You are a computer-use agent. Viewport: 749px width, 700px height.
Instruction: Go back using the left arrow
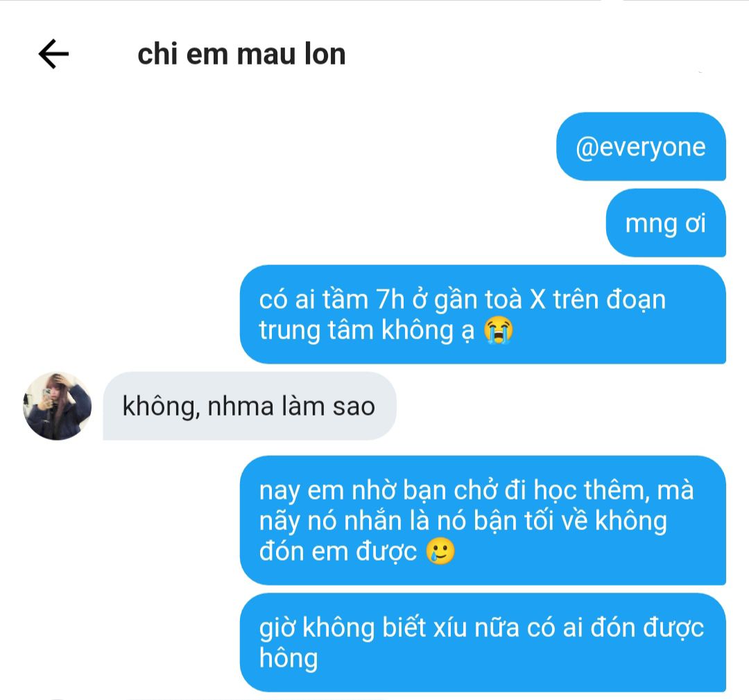tap(53, 54)
